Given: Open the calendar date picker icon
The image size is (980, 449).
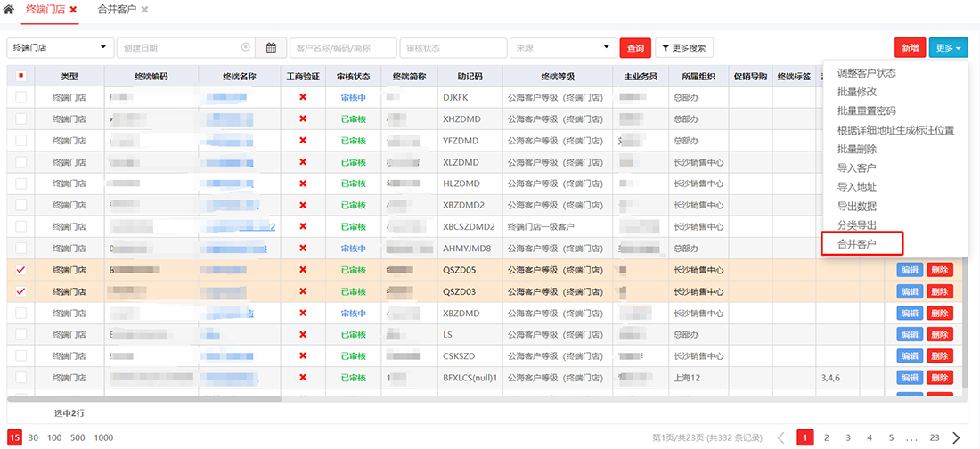Looking at the screenshot, I should [x=271, y=47].
